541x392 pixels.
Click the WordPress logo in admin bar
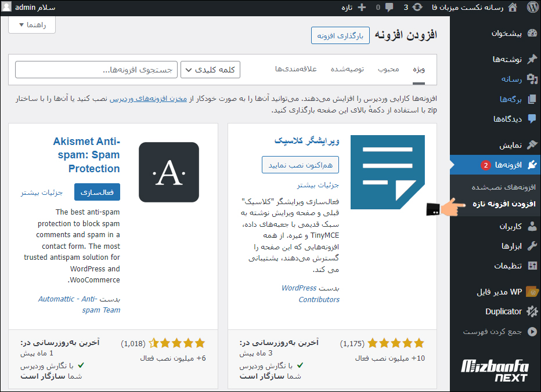(x=533, y=7)
